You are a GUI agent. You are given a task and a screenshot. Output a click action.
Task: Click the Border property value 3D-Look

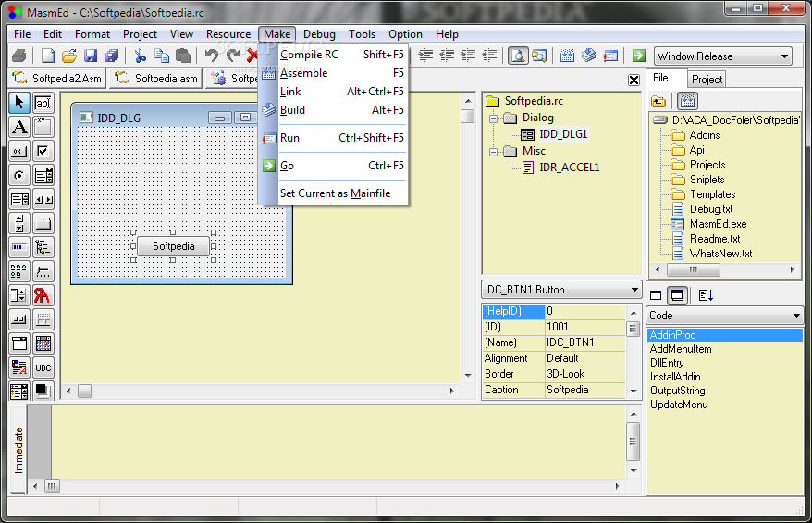coord(585,374)
